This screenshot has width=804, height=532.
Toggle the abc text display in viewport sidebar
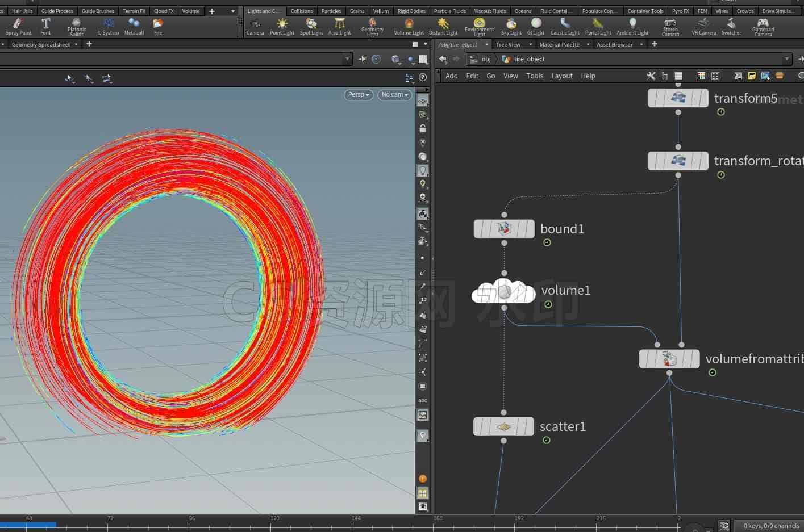tap(423, 400)
